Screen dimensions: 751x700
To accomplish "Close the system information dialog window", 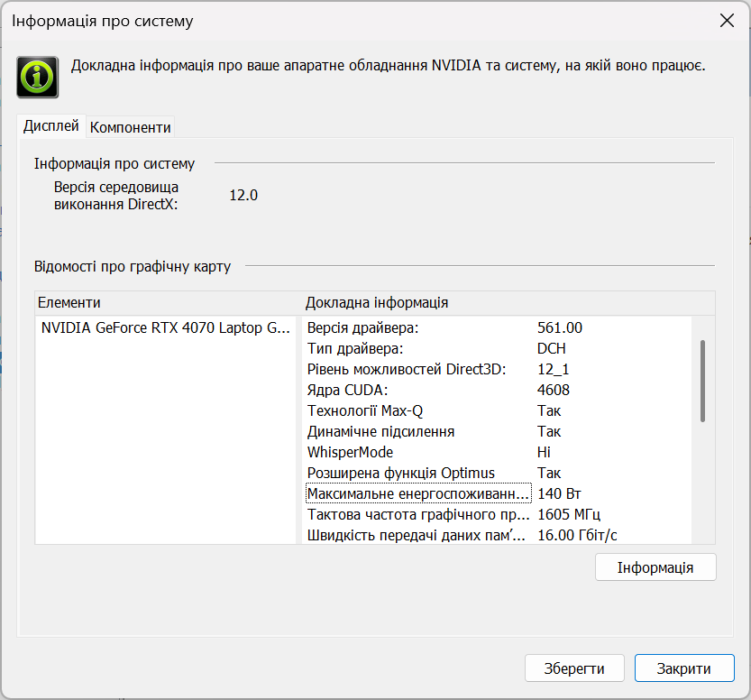I will (727, 21).
